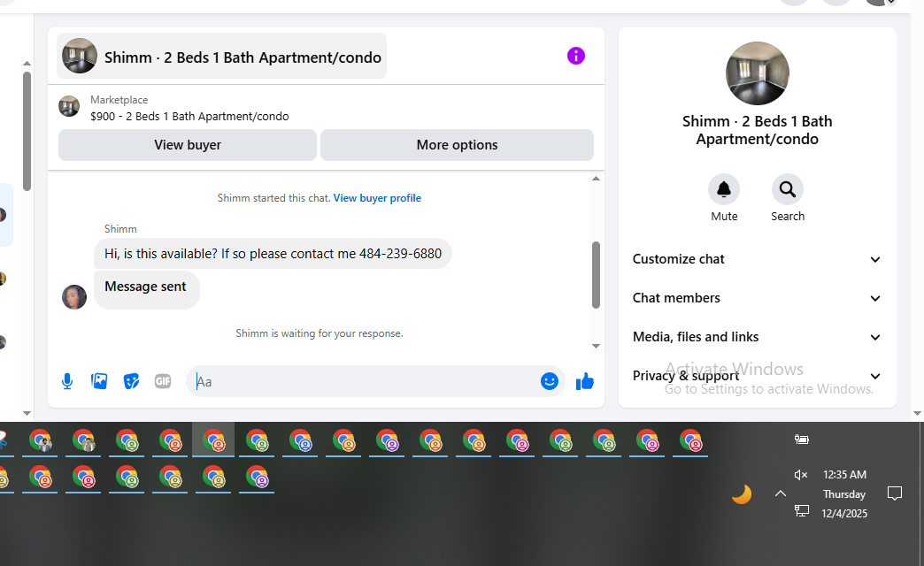Open the Windows notification center icon
Screen dimensions: 924x566
(x=895, y=493)
